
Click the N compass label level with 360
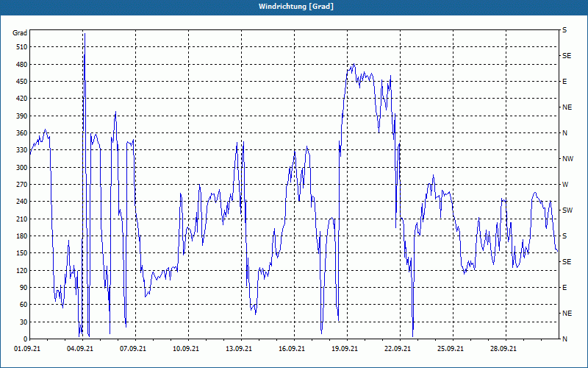(x=564, y=133)
